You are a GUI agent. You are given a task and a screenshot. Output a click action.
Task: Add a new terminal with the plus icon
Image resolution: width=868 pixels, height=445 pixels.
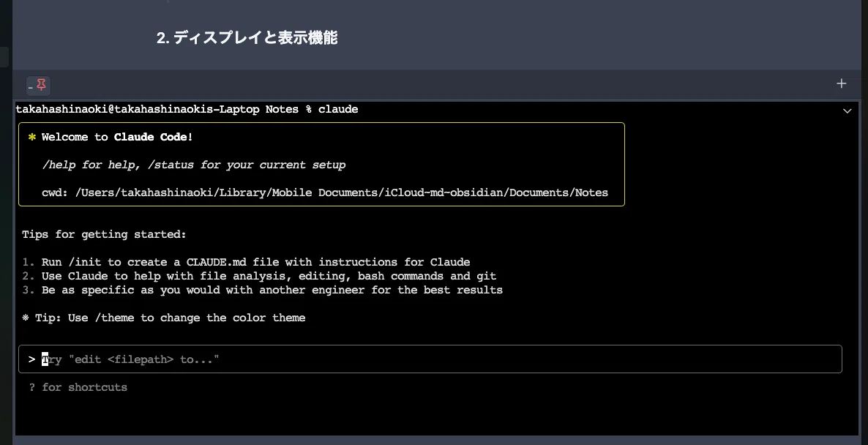tap(842, 83)
